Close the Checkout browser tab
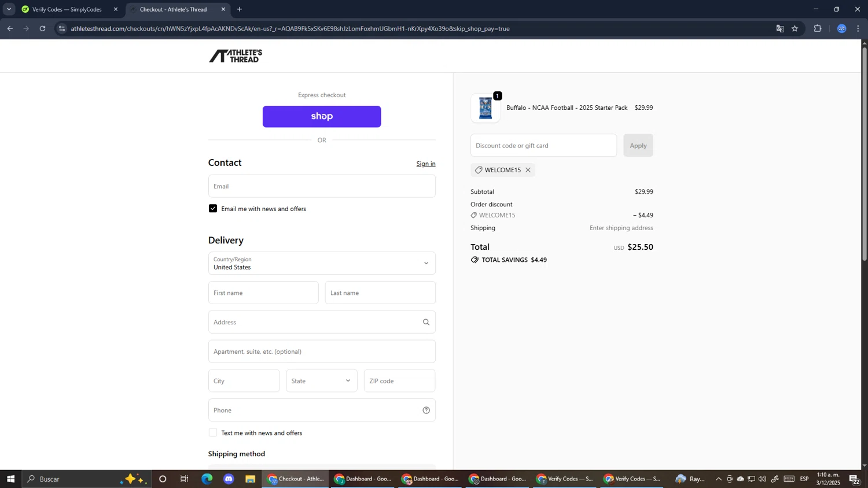 (x=223, y=9)
